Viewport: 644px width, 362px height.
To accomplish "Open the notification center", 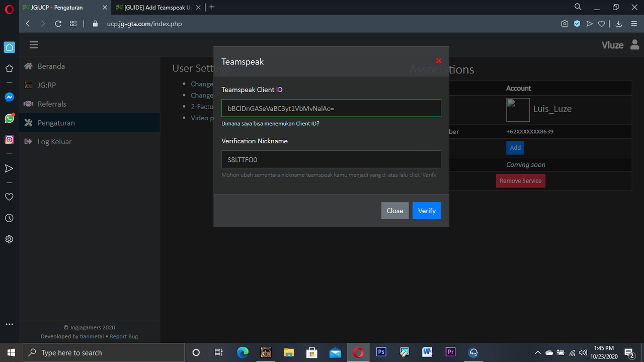I will click(629, 352).
